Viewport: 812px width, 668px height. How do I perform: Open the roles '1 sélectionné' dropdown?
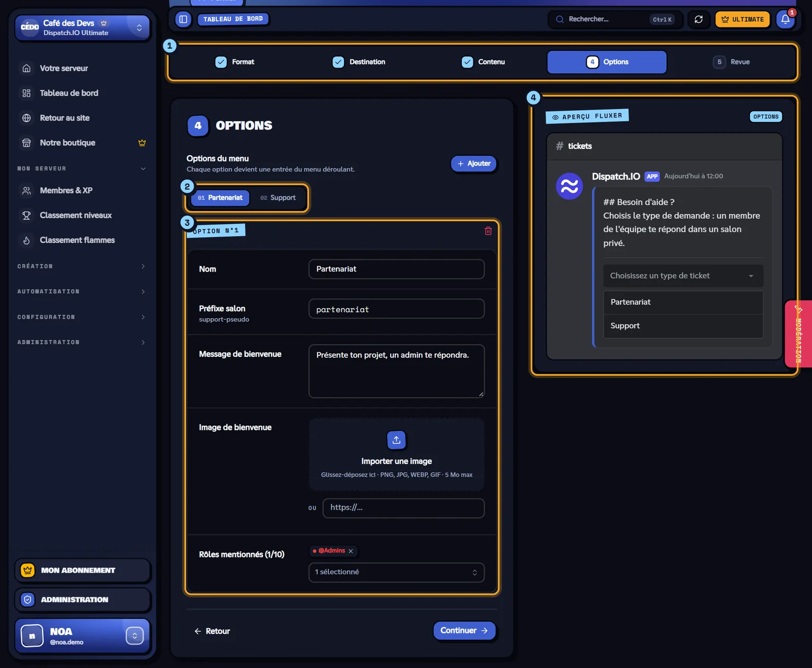pyautogui.click(x=396, y=572)
